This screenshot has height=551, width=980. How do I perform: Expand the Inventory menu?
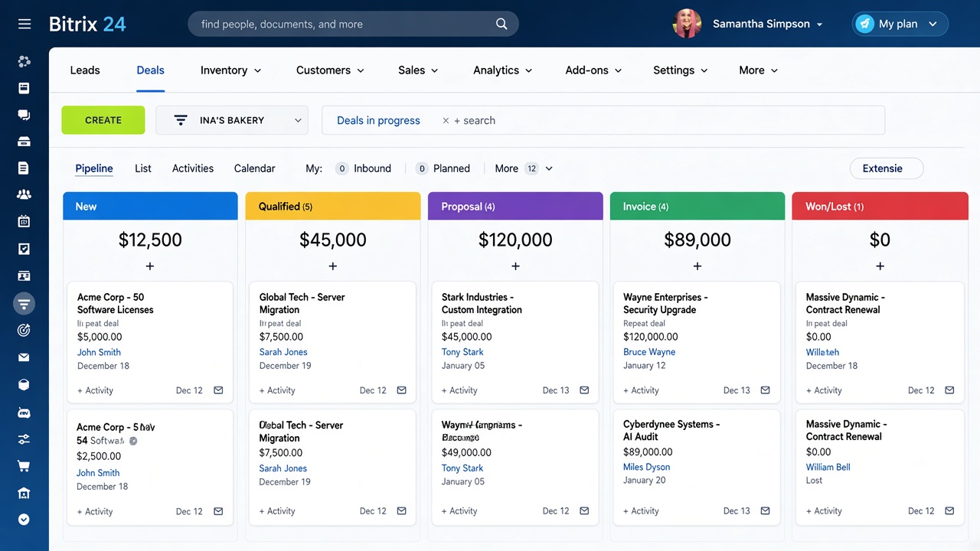[x=230, y=70]
